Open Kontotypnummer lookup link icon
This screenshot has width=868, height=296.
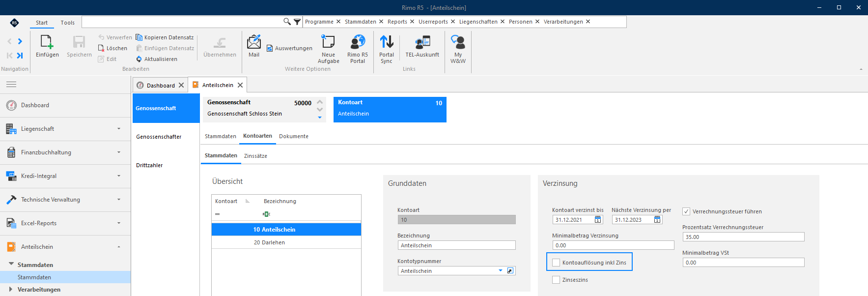pos(510,271)
